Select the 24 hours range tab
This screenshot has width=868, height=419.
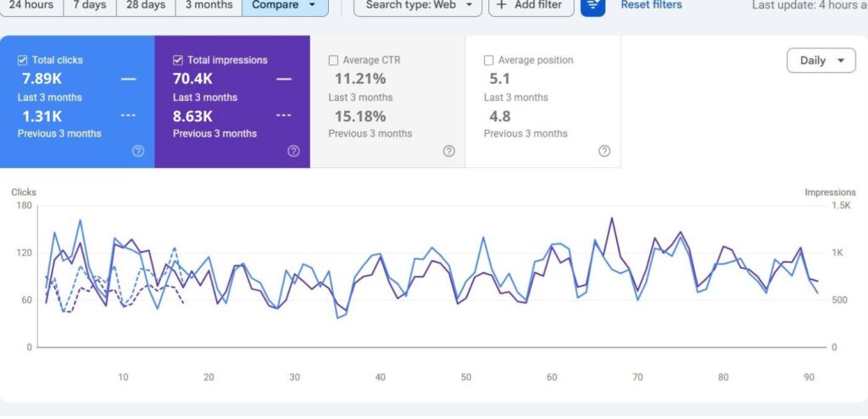pos(31,6)
